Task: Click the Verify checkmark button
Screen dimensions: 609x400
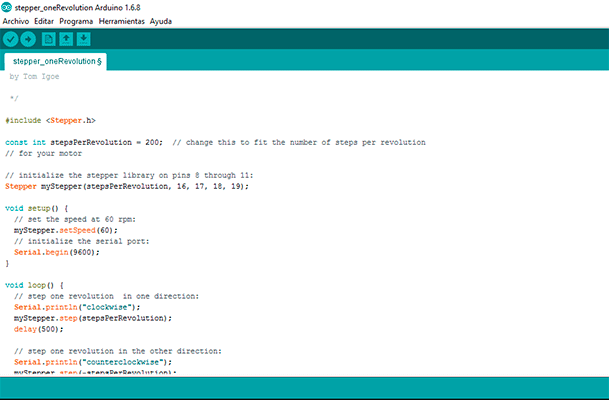Action: (x=10, y=39)
